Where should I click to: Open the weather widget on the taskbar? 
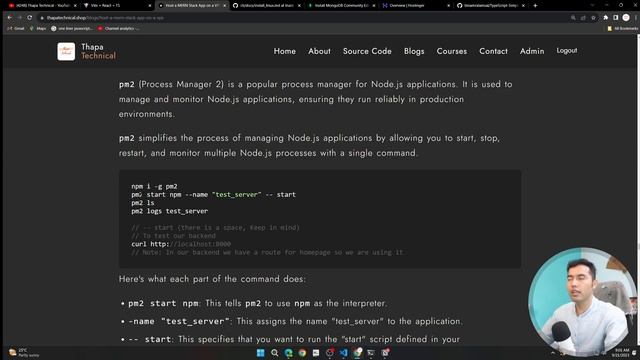pos(24,353)
